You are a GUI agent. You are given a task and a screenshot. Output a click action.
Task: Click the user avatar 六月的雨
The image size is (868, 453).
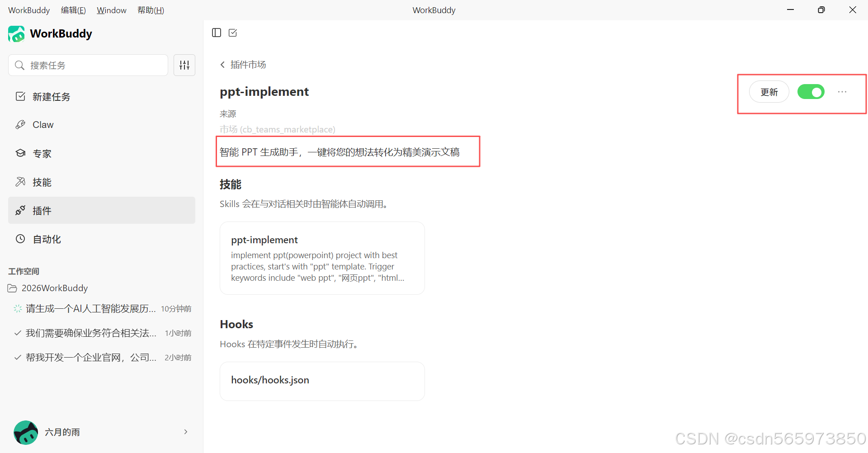[26, 432]
